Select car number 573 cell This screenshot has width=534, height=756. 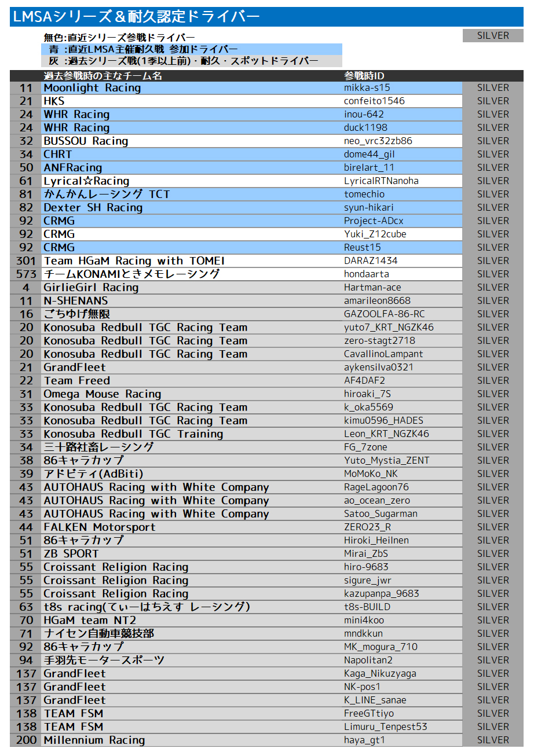[26, 274]
